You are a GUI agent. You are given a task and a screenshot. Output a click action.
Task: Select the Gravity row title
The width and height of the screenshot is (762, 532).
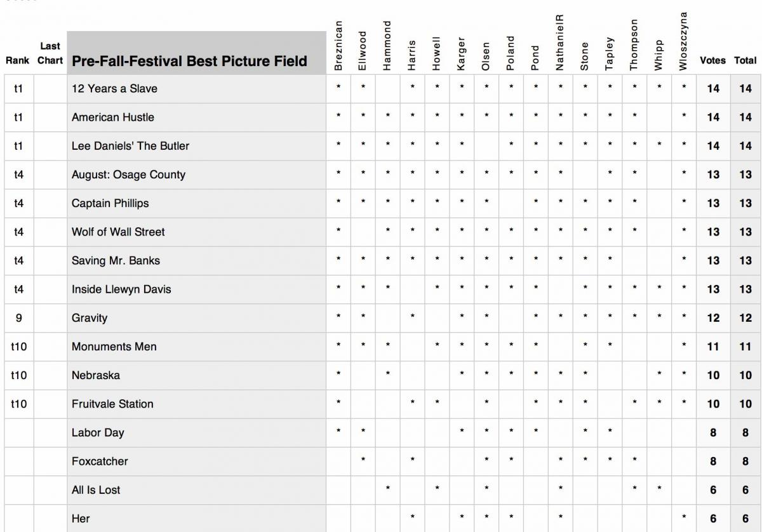coord(90,318)
